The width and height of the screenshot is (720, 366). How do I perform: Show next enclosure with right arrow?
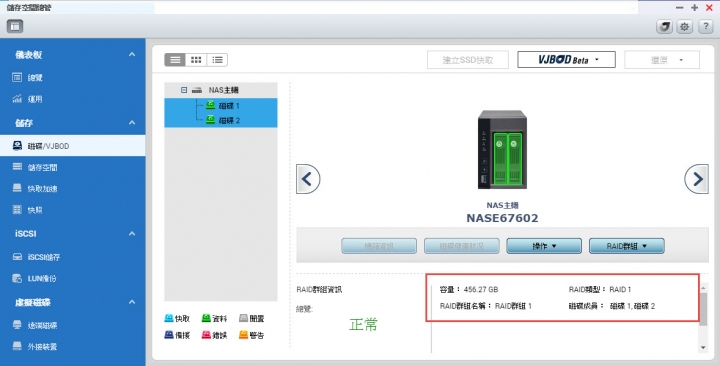coord(697,179)
